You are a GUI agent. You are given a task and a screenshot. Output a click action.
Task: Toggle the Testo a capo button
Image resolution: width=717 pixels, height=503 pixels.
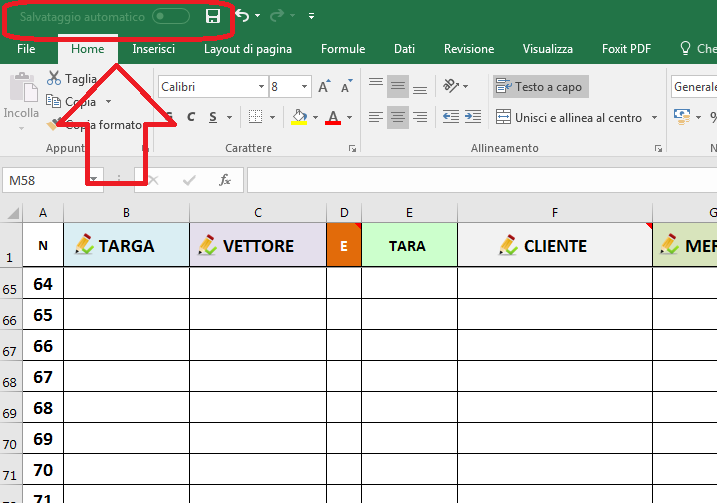tap(540, 86)
